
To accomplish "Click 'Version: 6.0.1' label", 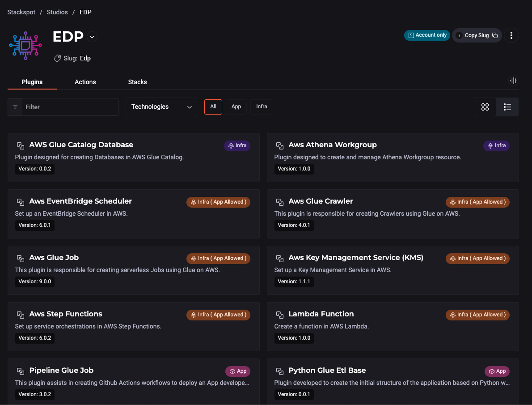I will coord(34,225).
